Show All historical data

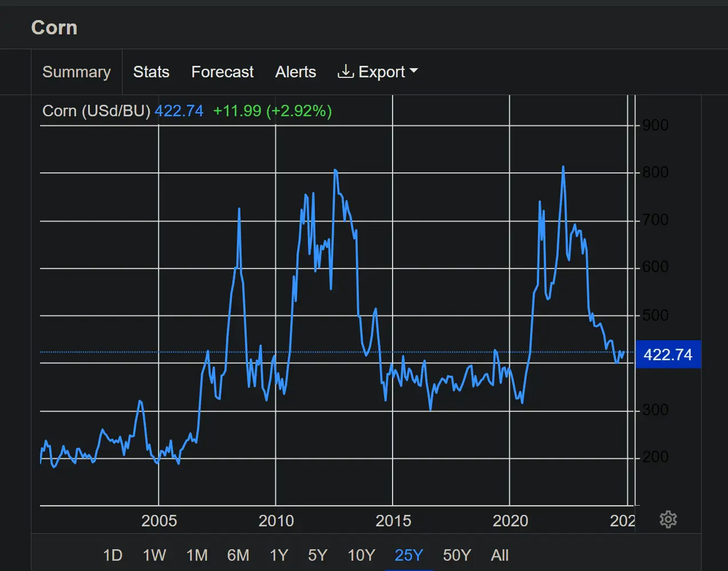(x=500, y=555)
